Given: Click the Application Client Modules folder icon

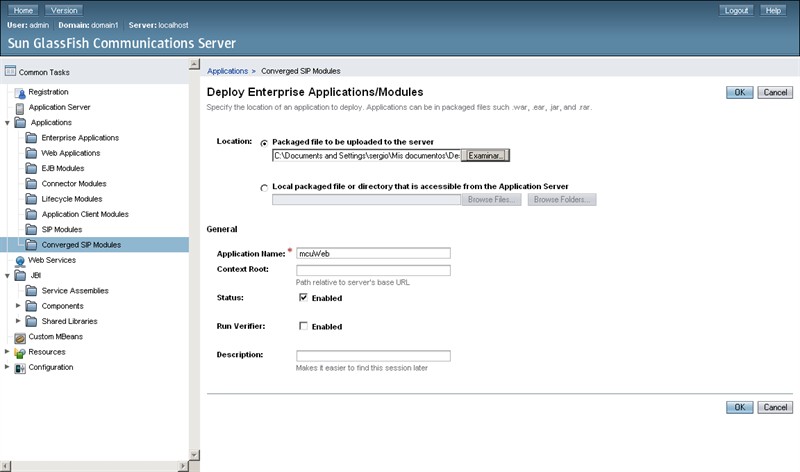Looking at the screenshot, I should (x=31, y=214).
